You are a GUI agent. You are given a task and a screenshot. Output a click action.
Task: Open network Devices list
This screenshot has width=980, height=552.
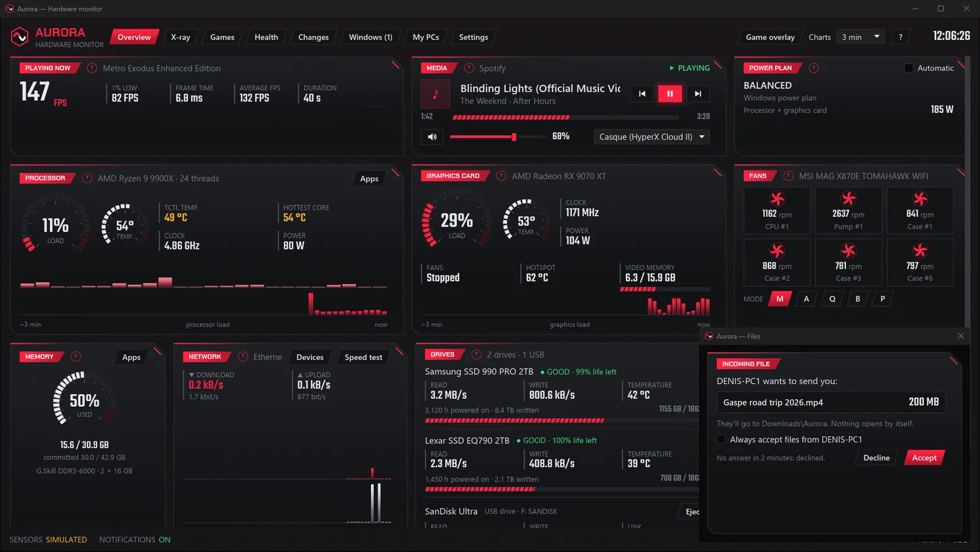tap(310, 357)
